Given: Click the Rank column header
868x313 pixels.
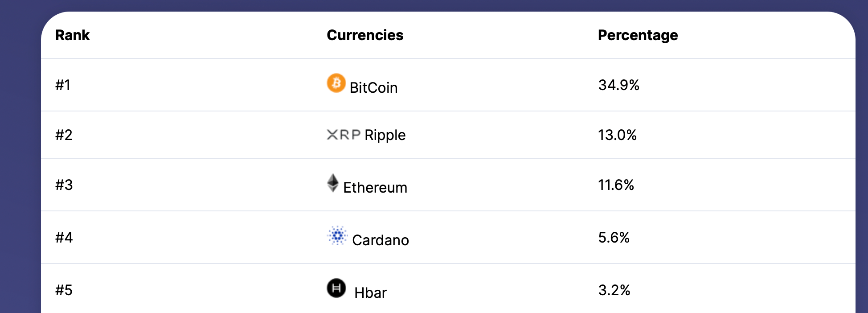Looking at the screenshot, I should coord(72,35).
